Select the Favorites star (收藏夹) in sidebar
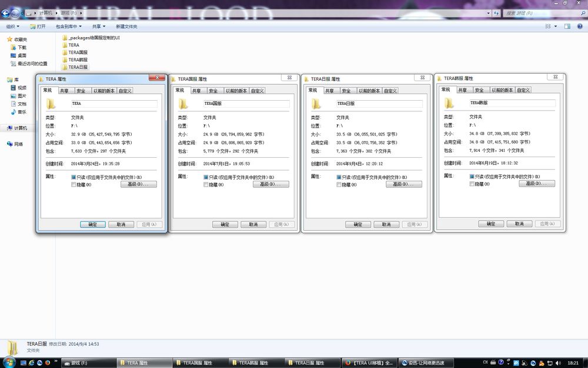 (x=10, y=39)
